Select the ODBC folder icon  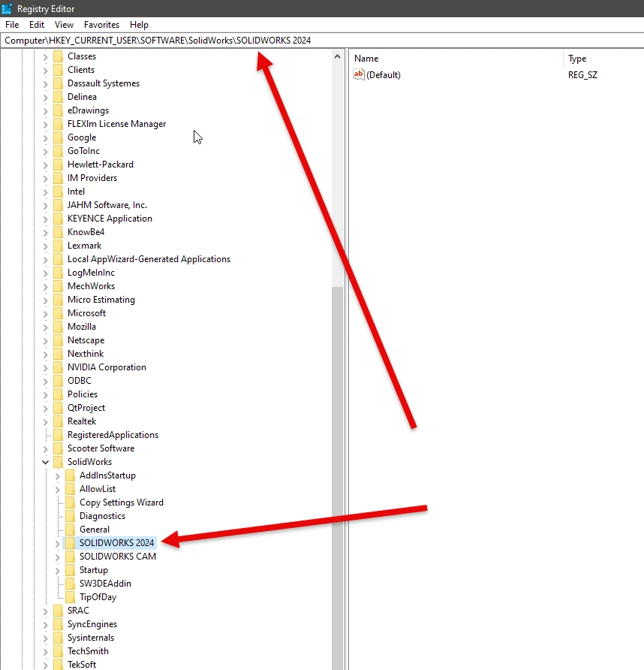58,381
